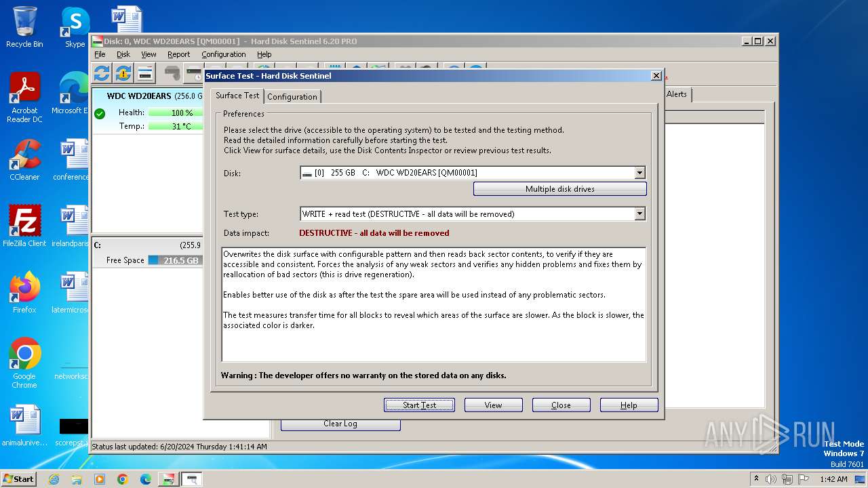Select the scorepst black thumbnail file on the desktop
The height and width of the screenshot is (488, 868).
tap(73, 431)
